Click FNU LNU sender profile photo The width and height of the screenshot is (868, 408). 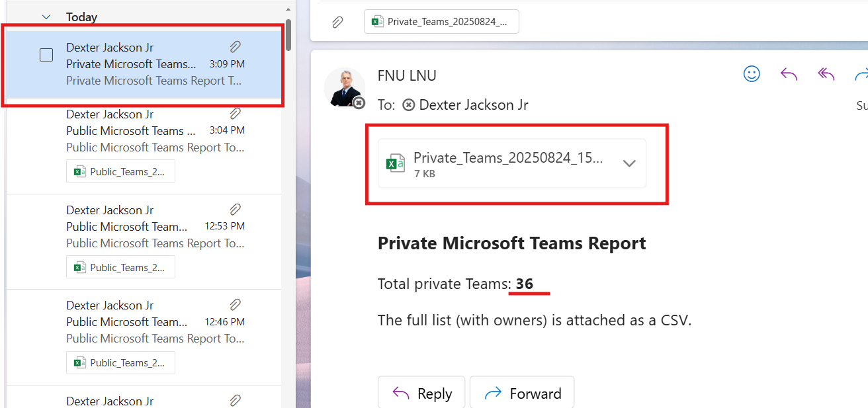[344, 87]
